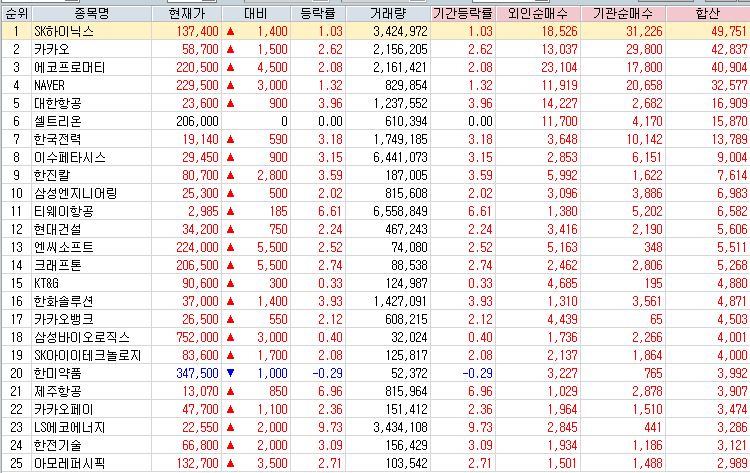This screenshot has height=473, width=750.
Task: Select the 이수페타시스 stock name
Action: (x=70, y=157)
